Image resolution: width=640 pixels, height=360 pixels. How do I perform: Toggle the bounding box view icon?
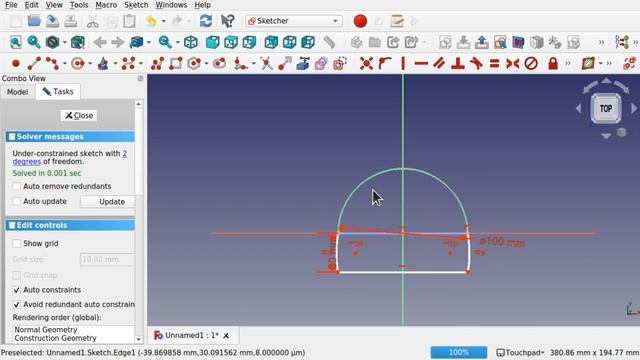(x=78, y=42)
